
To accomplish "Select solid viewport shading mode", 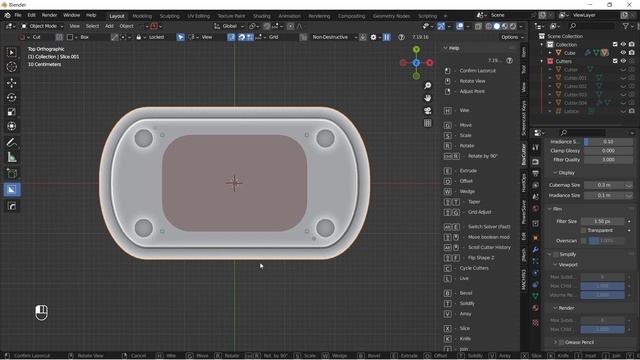I will (497, 26).
